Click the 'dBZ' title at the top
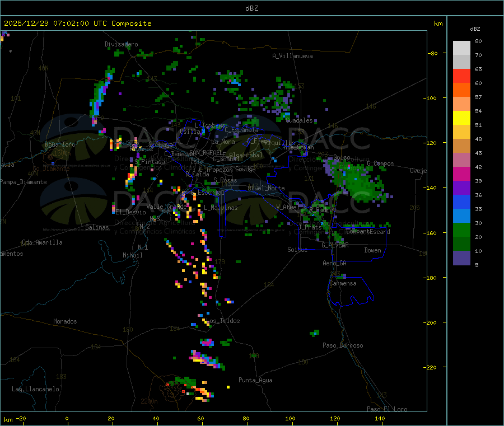This screenshot has width=504, height=426. [x=251, y=8]
